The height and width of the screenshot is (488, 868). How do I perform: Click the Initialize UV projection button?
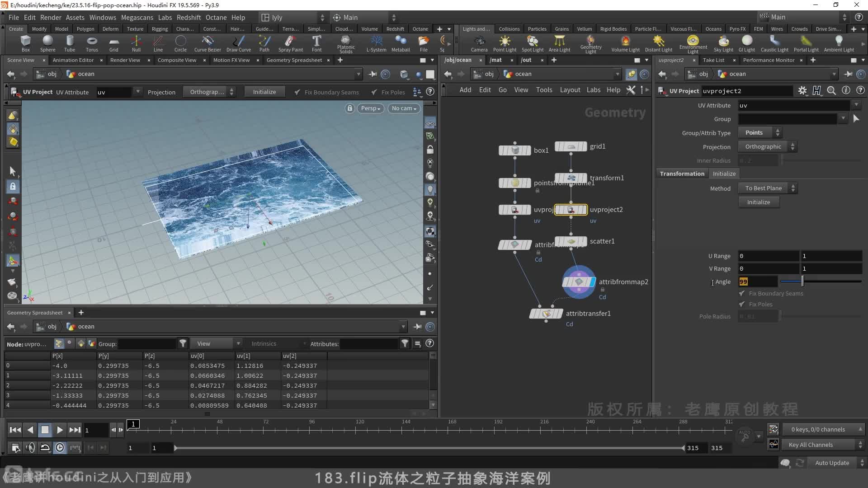[758, 202]
